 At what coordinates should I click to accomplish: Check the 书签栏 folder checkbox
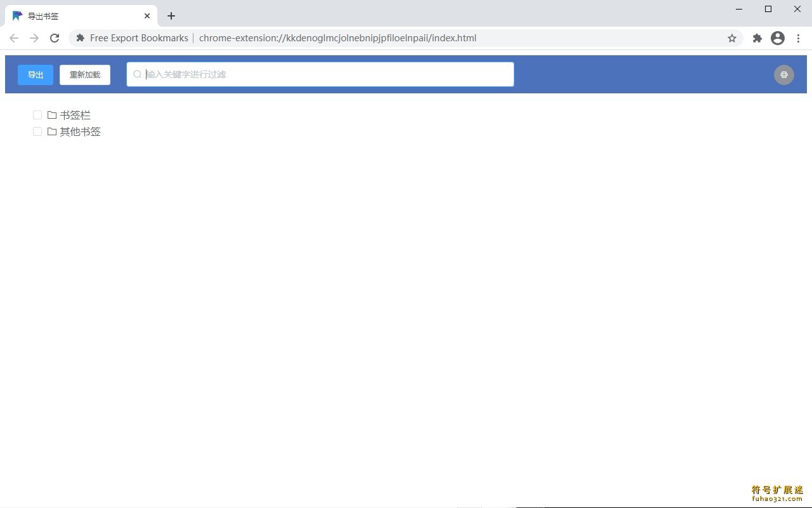(37, 115)
